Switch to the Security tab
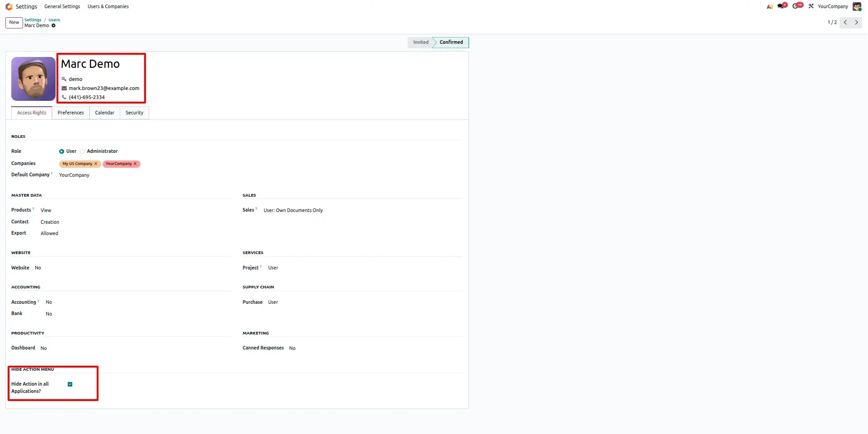This screenshot has width=868, height=434. (134, 113)
